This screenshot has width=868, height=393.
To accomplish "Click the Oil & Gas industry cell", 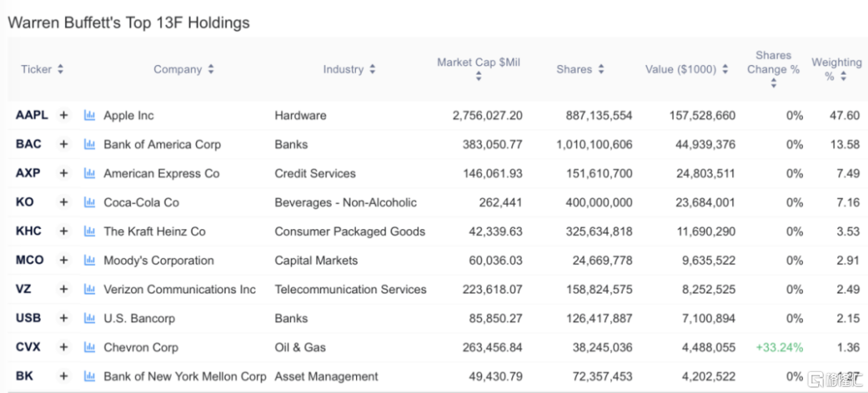I will (300, 348).
